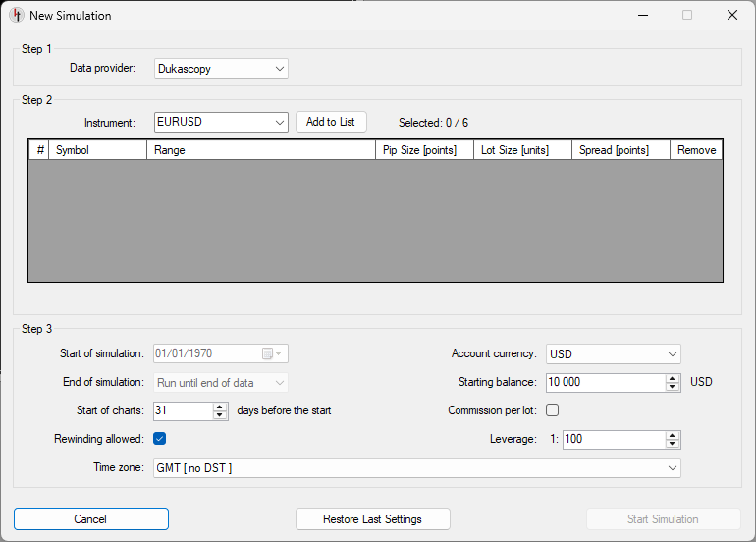
Task: Click the Selected: 0 / 6 counter text
Action: (433, 123)
